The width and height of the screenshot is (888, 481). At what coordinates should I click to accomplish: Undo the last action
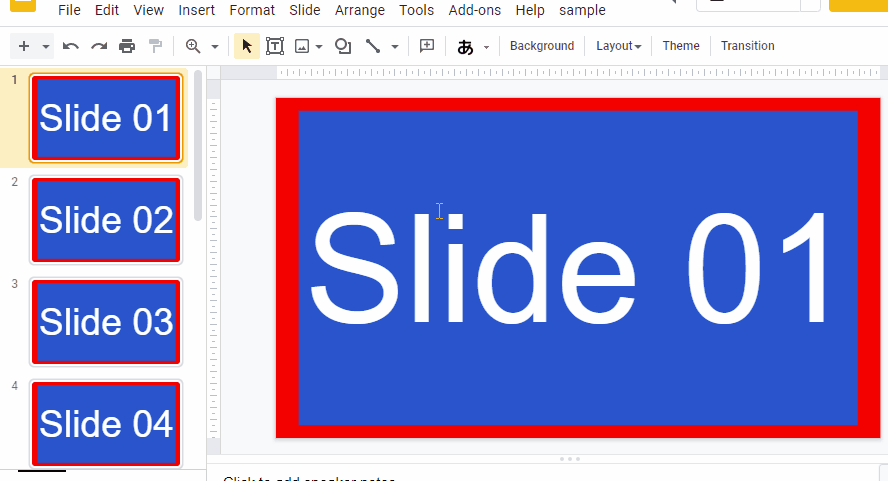coord(71,46)
